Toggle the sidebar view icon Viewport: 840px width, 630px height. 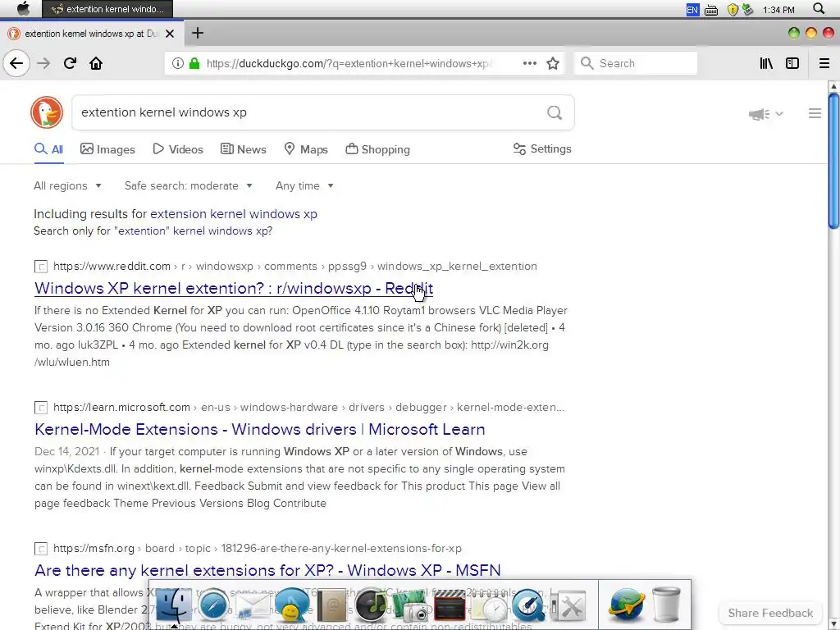tap(792, 63)
